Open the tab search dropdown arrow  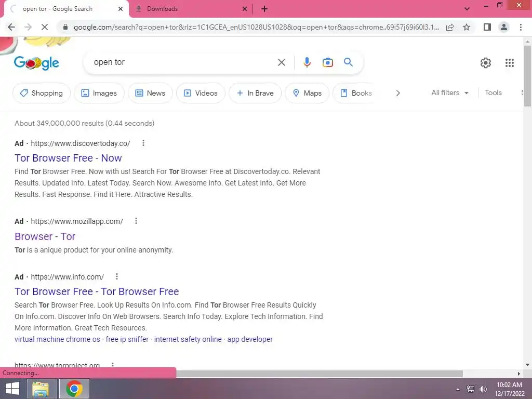pos(467,9)
